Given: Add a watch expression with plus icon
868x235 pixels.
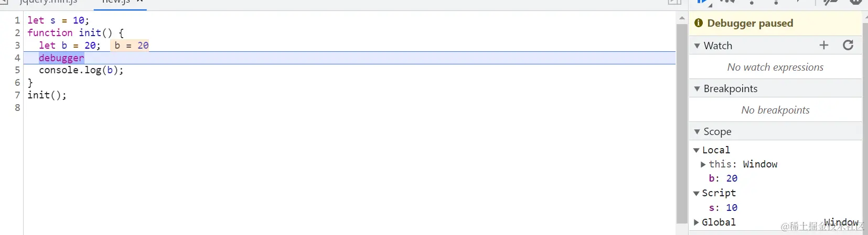Looking at the screenshot, I should coord(824,46).
